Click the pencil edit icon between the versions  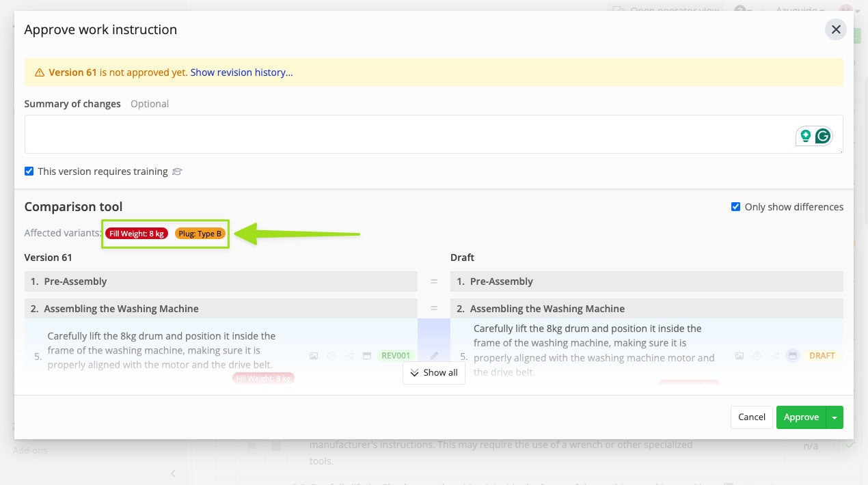[435, 355]
